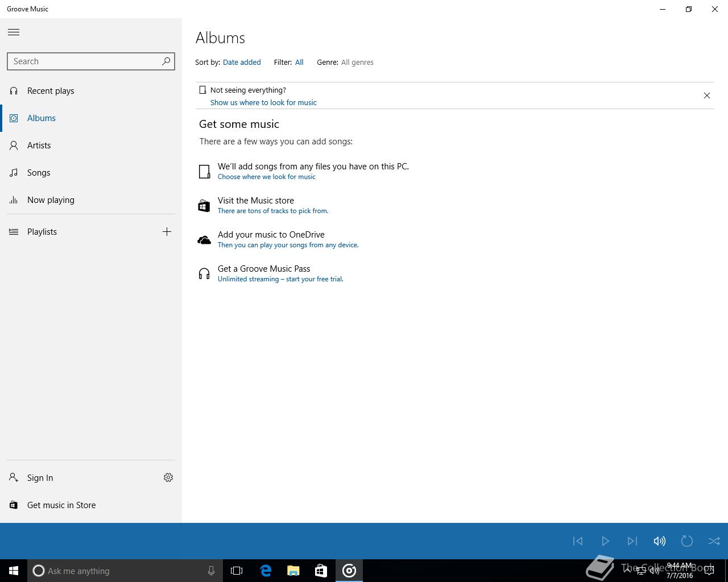Select Albums in the sidebar

[91, 118]
